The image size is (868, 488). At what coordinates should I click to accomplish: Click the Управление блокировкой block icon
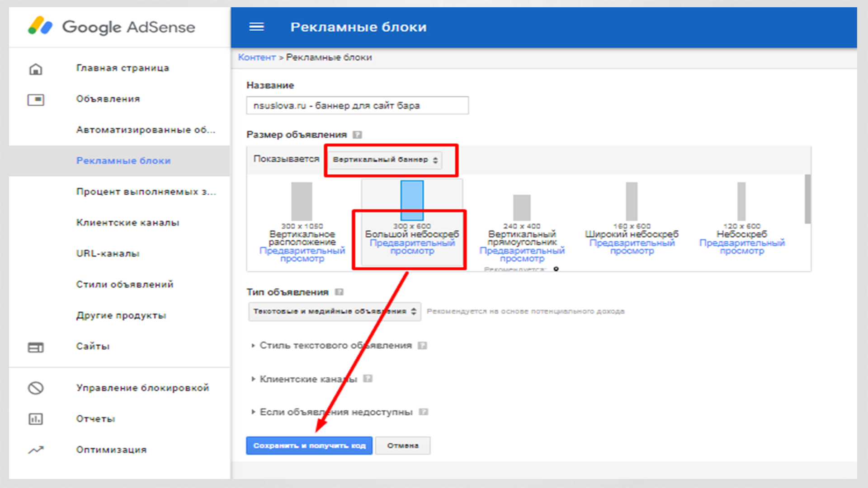[36, 388]
